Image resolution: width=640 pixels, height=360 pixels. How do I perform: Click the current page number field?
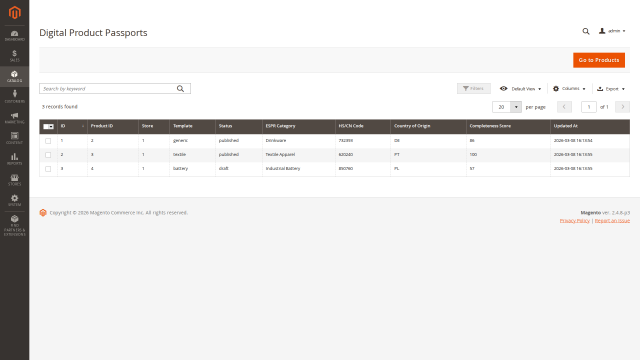click(589, 107)
